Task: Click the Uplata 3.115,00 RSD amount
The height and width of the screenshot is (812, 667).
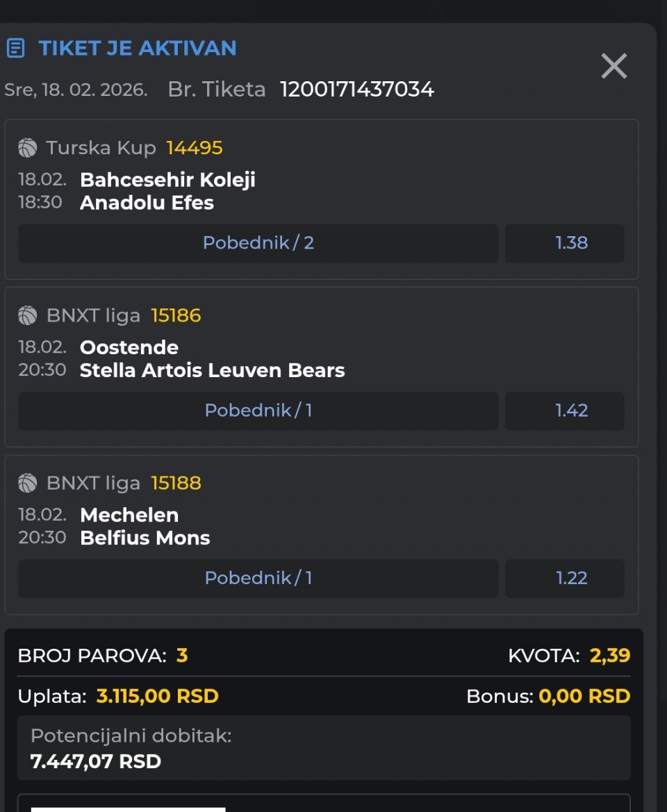Action: [x=157, y=696]
